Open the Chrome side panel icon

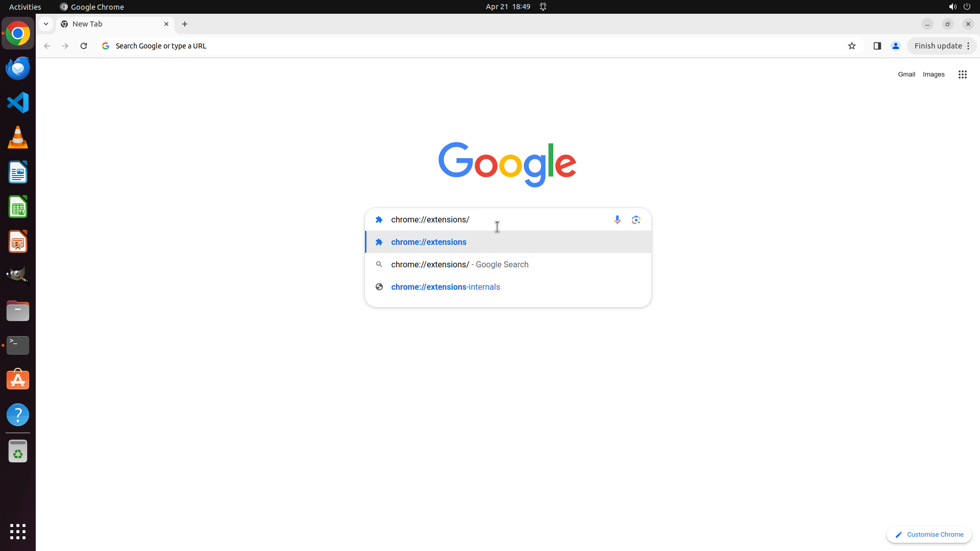tap(877, 46)
